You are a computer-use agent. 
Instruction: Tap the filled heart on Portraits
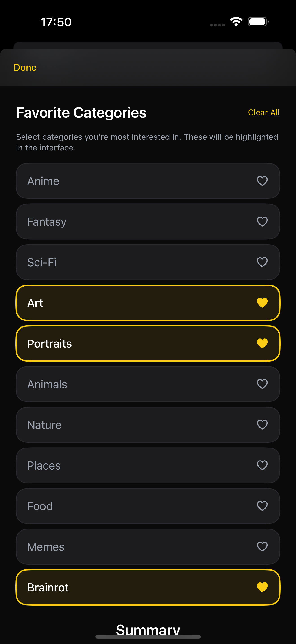262,343
